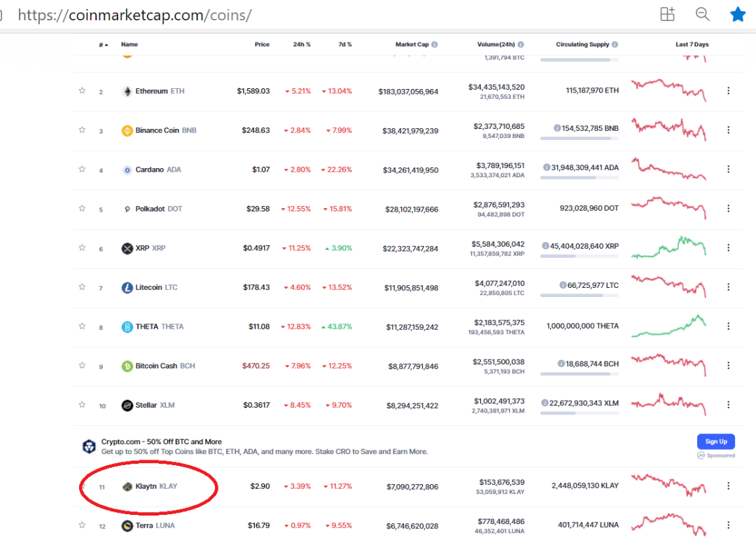Click the Polkadot logo icon

click(x=127, y=209)
